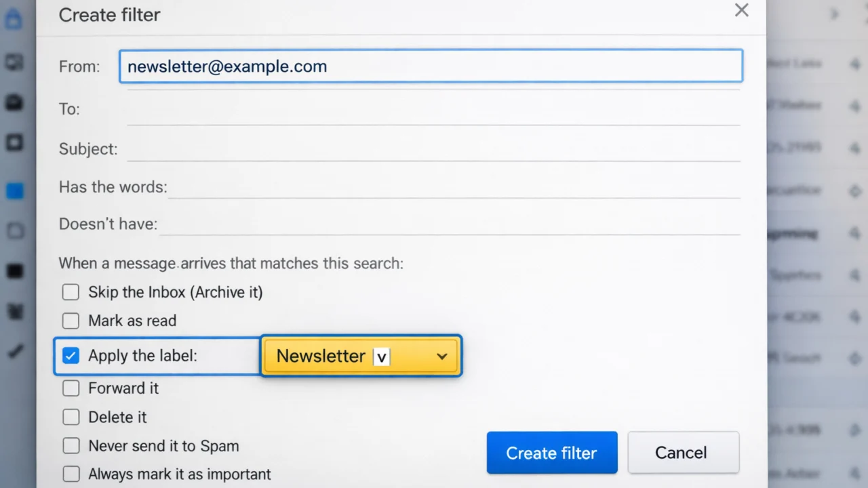Toggle Always mark it as important

click(x=71, y=474)
